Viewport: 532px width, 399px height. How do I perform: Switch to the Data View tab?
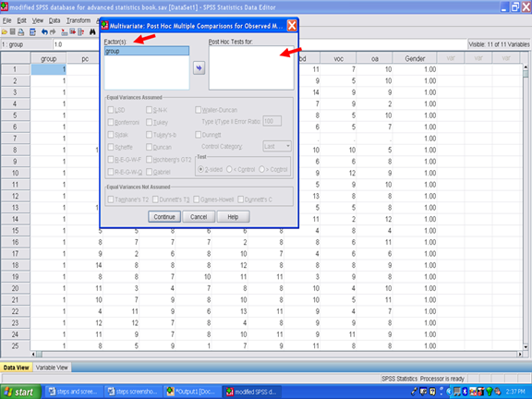click(x=17, y=368)
